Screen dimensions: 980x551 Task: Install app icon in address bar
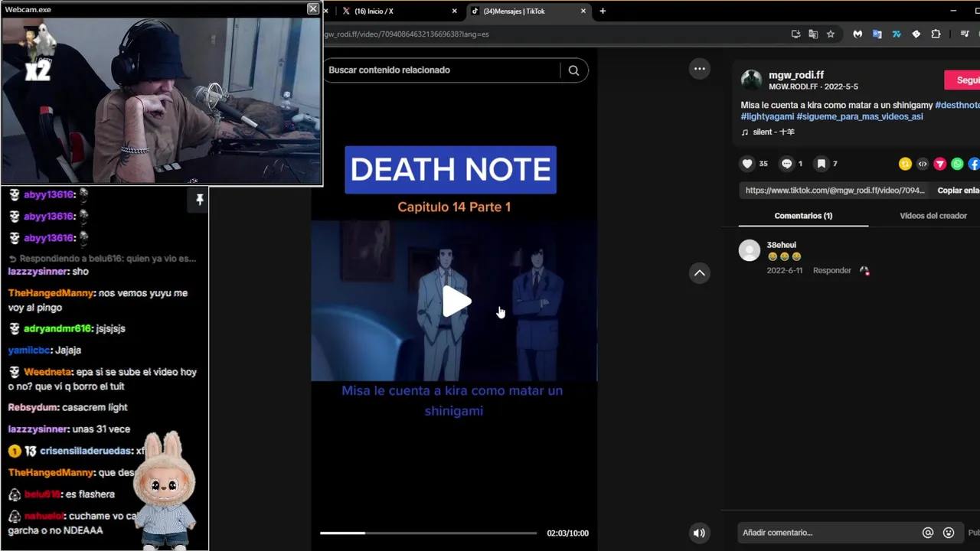[796, 34]
